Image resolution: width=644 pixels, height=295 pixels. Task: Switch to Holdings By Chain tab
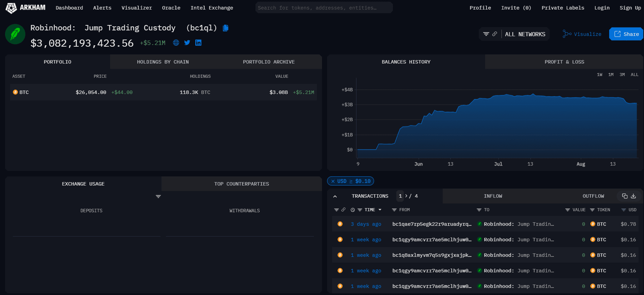tap(163, 62)
